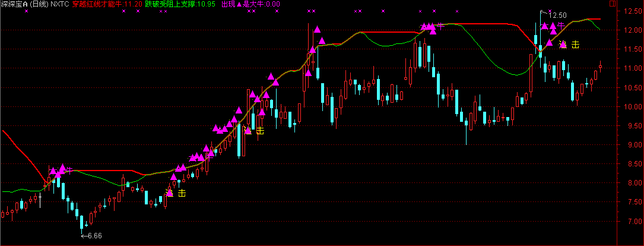Click the red 穿越红线才能牛:11.20 readout
The height and width of the screenshot is (246, 644).
pyautogui.click(x=107, y=4)
